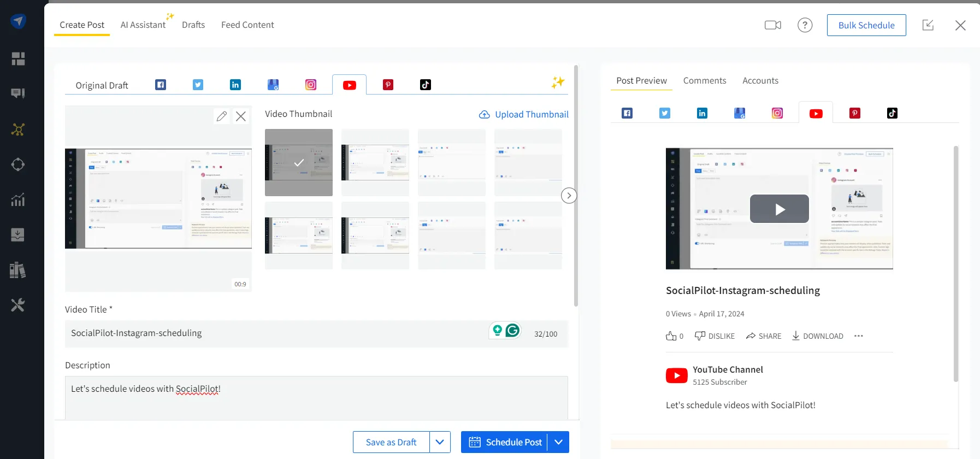Open the dashboard grid icon in sidebar
The height and width of the screenshot is (459, 980).
pos(18,58)
